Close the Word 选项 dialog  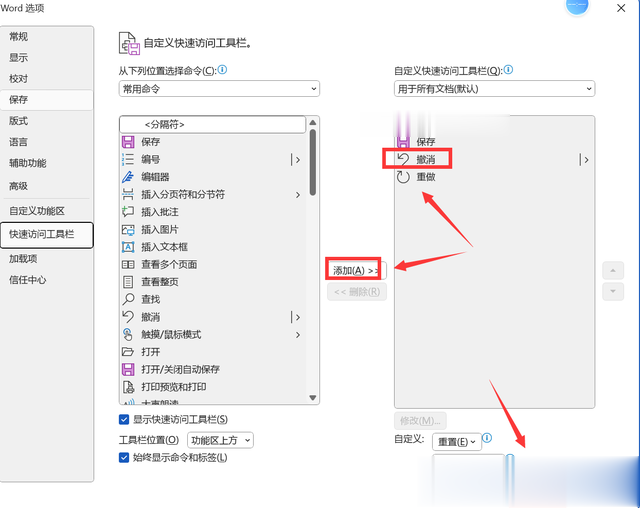621,8
